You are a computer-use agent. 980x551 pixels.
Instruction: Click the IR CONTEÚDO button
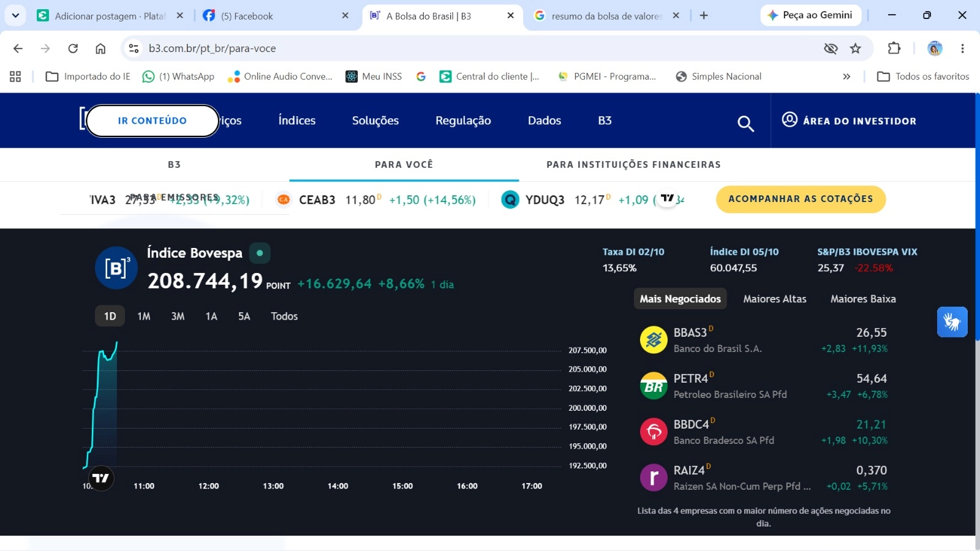pyautogui.click(x=153, y=121)
